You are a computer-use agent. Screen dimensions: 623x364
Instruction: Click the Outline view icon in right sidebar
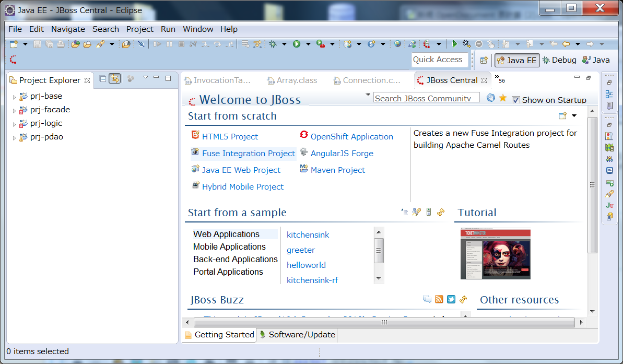click(609, 94)
